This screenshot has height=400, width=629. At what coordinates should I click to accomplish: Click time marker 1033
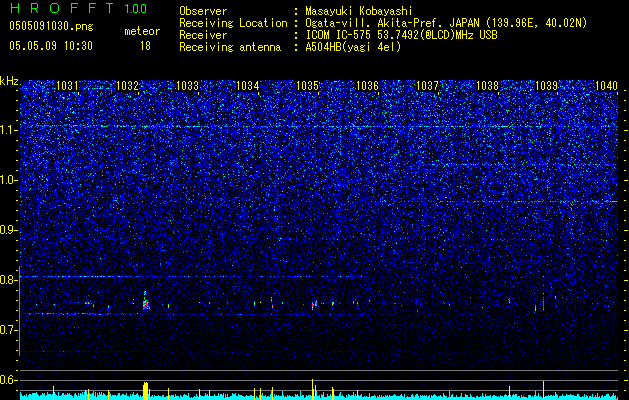(x=187, y=85)
